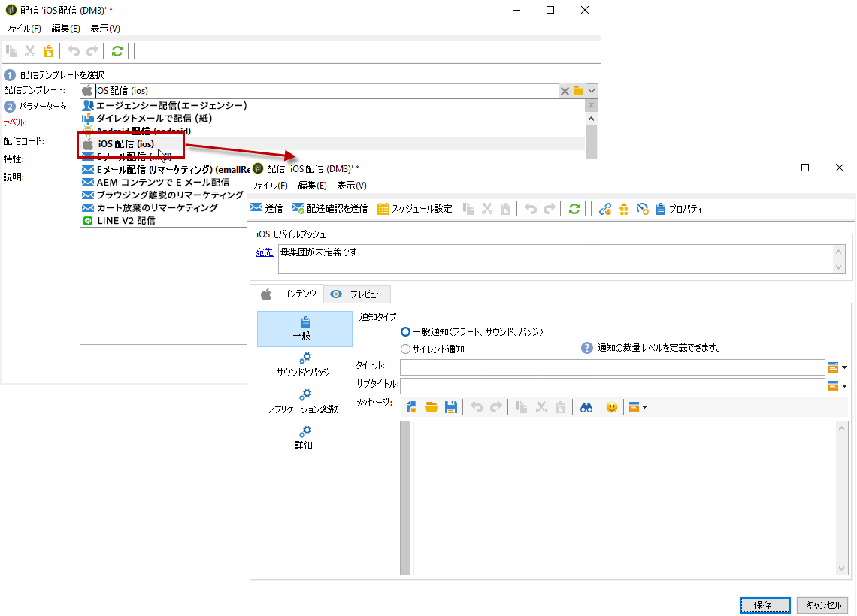
Task: Open File (ファイル) menu in front window
Action: [x=269, y=186]
